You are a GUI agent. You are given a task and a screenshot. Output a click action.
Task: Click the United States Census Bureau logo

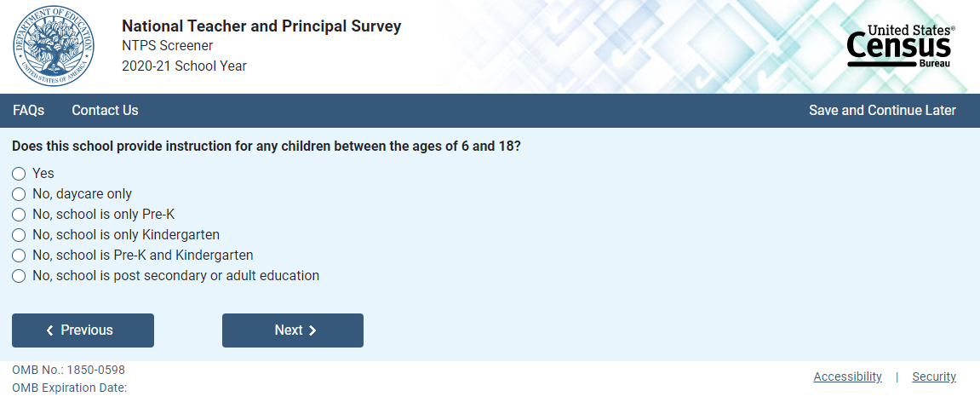[901, 47]
